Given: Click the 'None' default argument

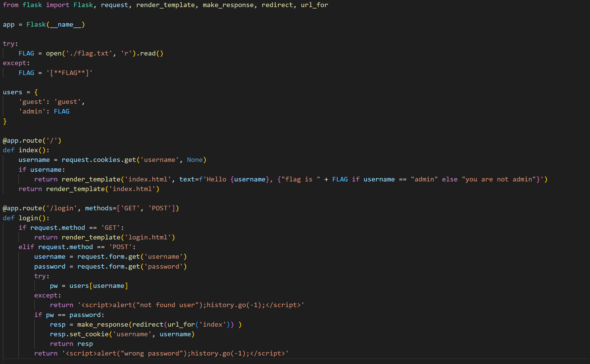Looking at the screenshot, I should pos(195,160).
